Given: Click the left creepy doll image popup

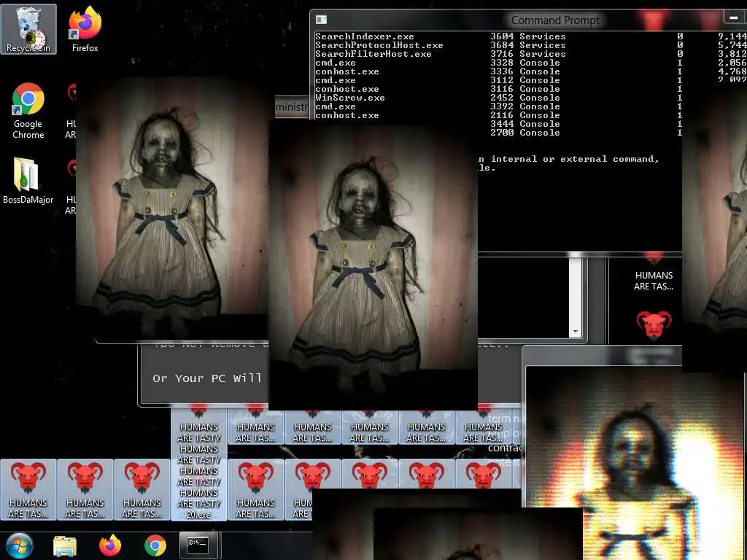Looking at the screenshot, I should point(172,208).
